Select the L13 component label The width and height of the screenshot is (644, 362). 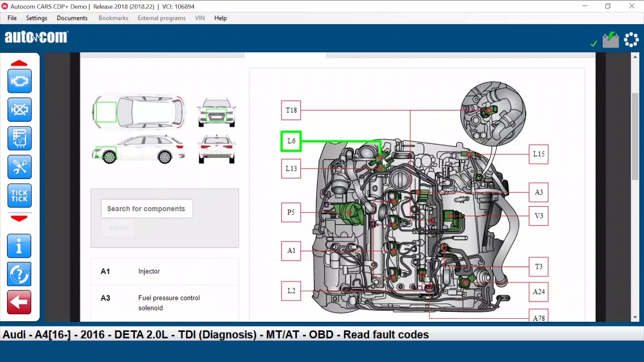[x=291, y=168]
